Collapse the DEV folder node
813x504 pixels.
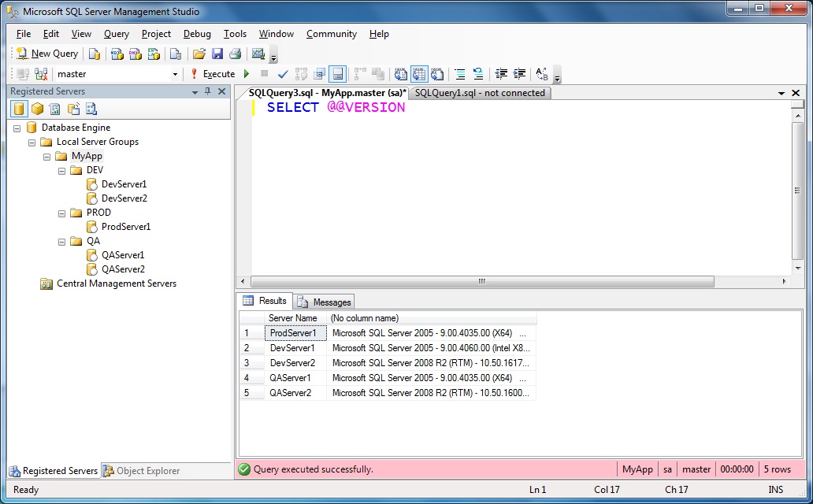[62, 170]
